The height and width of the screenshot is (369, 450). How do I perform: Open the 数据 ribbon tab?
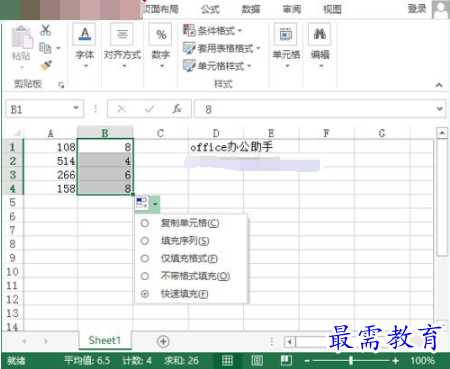click(x=251, y=9)
